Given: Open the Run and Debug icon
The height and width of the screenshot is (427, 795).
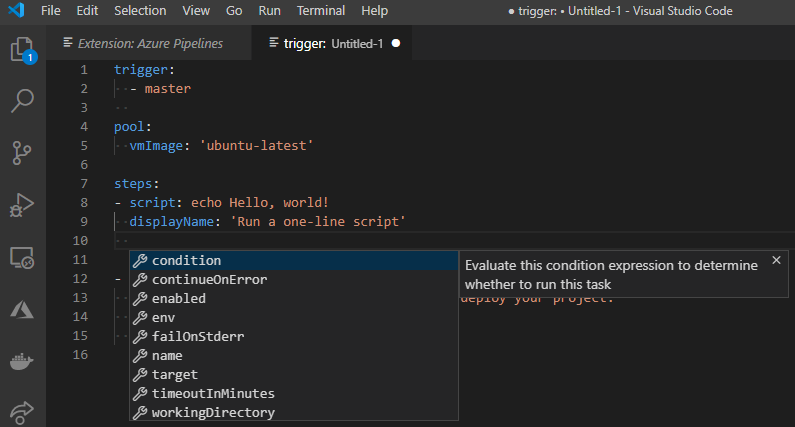Looking at the screenshot, I should click(22, 205).
